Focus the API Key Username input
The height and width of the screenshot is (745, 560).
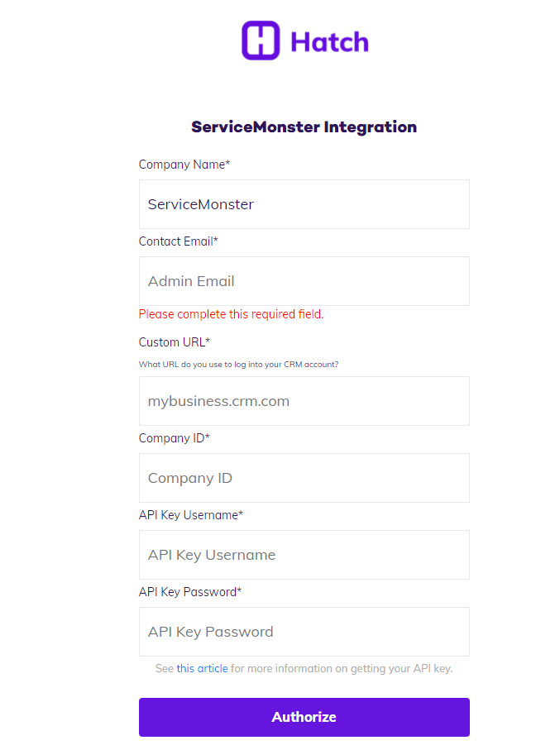point(304,555)
